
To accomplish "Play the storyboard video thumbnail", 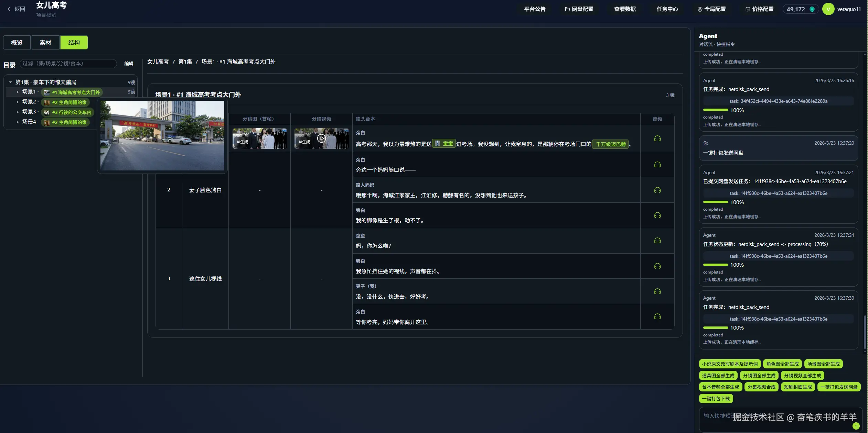I will [321, 138].
